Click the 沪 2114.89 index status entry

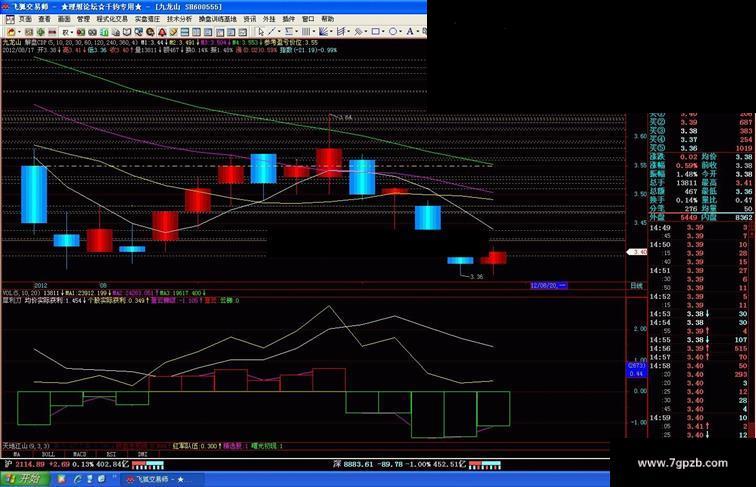coord(84,464)
